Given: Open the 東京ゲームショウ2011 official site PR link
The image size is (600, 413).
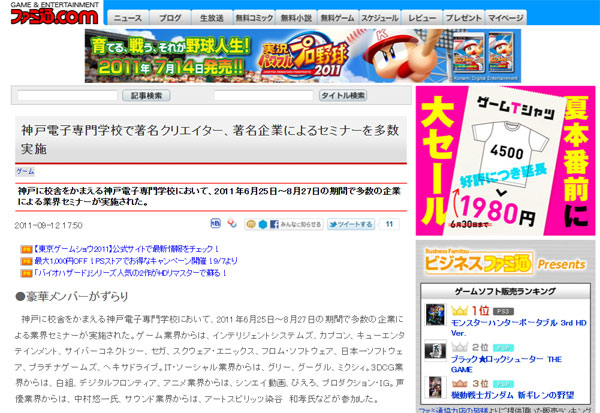Looking at the screenshot, I should coord(126,249).
